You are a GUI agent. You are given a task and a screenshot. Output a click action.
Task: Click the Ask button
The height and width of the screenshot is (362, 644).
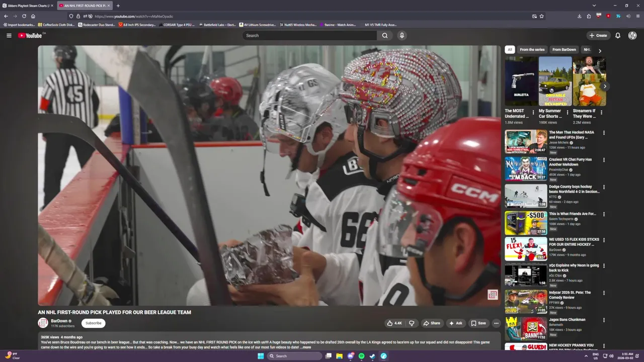pyautogui.click(x=455, y=323)
